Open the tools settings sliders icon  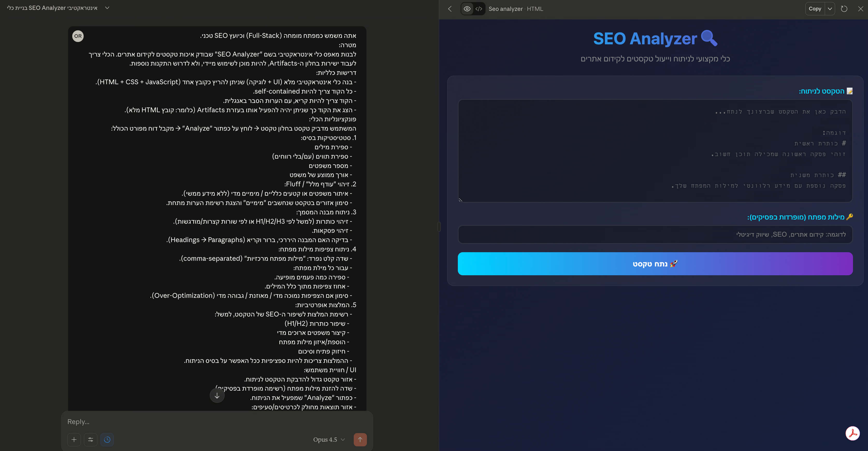click(x=90, y=440)
